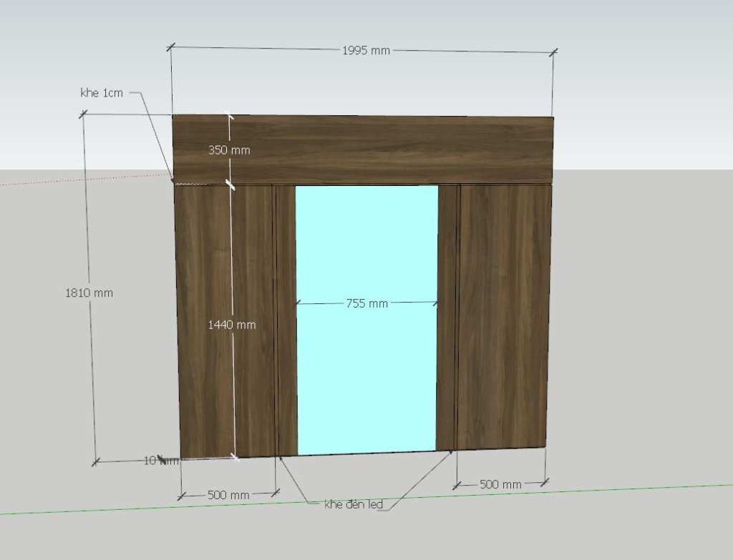733x560 pixels.
Task: Select the left 500 mm dimension label
Action: 228,495
